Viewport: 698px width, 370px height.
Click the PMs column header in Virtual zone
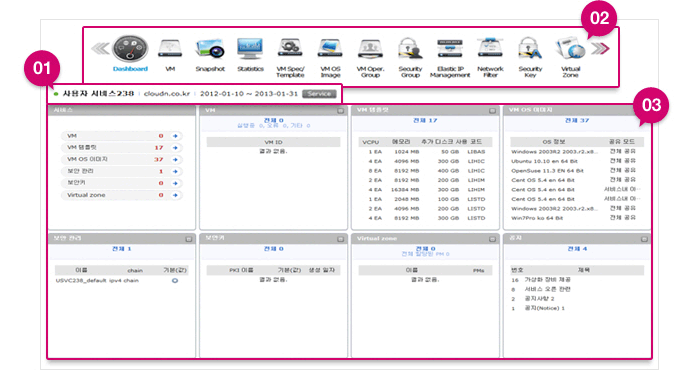(x=479, y=270)
